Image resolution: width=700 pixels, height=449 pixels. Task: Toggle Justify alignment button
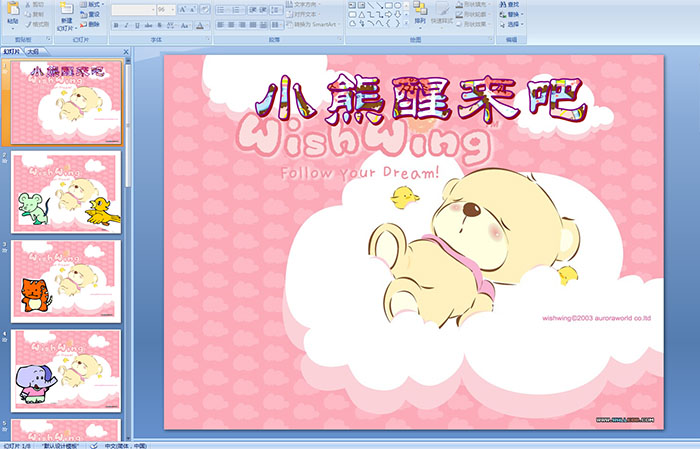point(253,25)
